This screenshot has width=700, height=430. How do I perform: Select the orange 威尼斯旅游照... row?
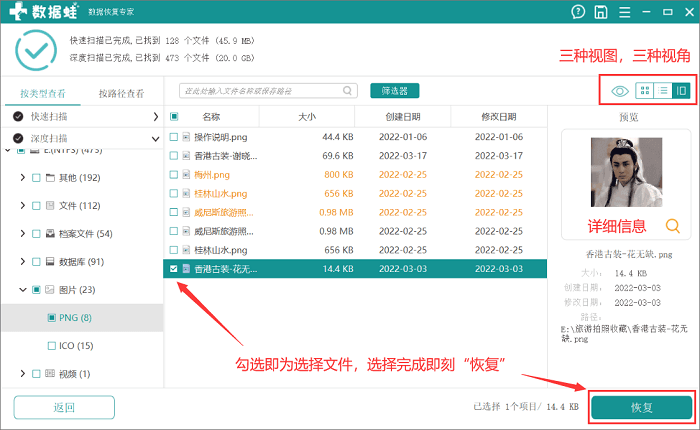pos(355,213)
